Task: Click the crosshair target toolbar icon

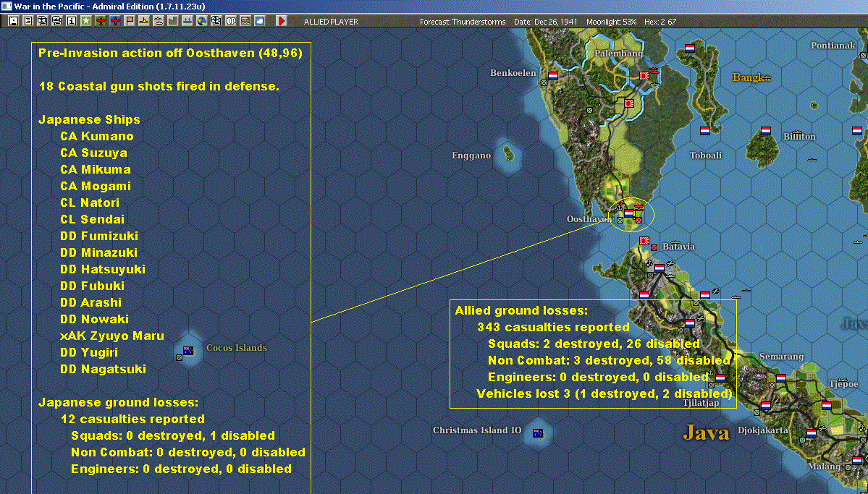Action: click(x=216, y=21)
